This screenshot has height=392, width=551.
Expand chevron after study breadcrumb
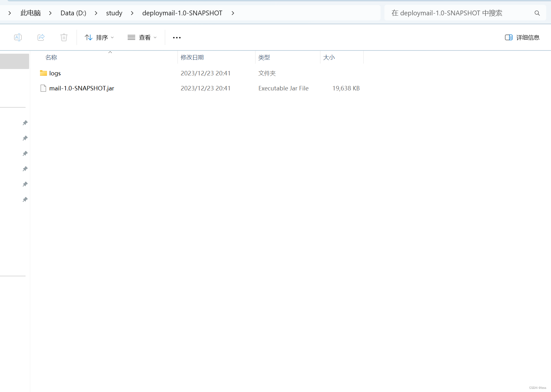(132, 13)
